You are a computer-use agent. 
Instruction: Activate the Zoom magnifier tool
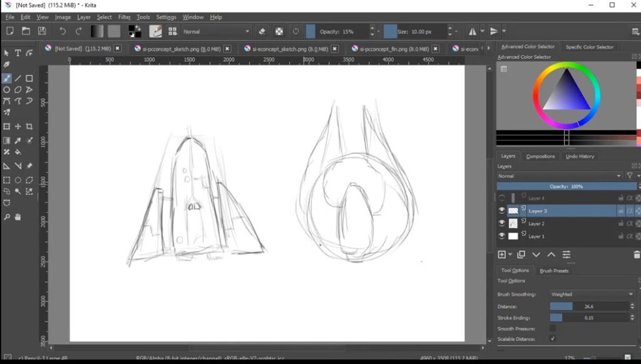[7, 217]
